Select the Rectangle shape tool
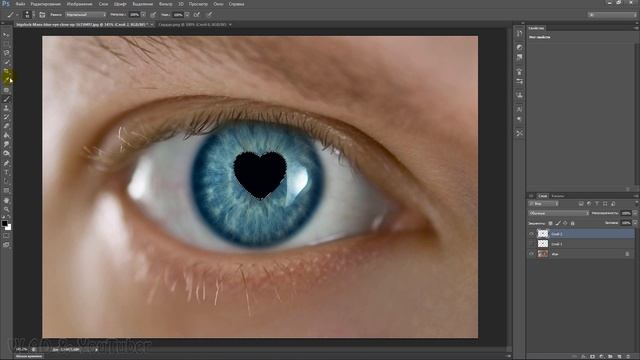 pyautogui.click(x=6, y=191)
